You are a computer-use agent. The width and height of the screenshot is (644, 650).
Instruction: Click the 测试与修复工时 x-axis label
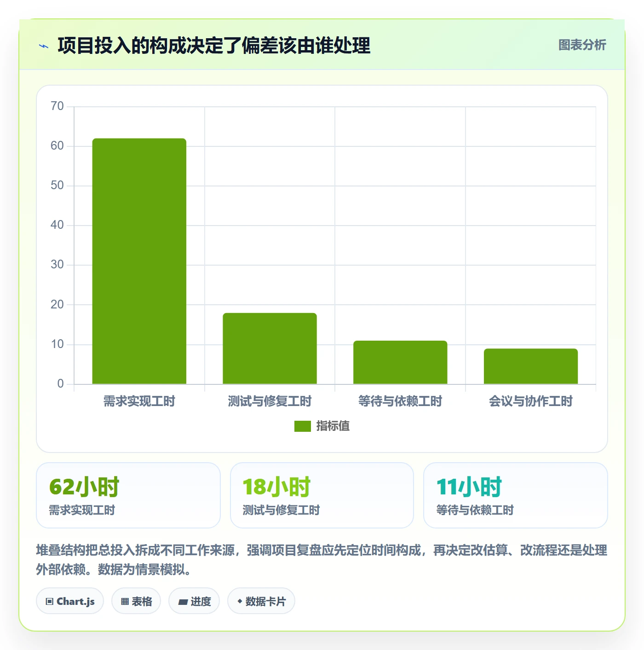(x=270, y=401)
